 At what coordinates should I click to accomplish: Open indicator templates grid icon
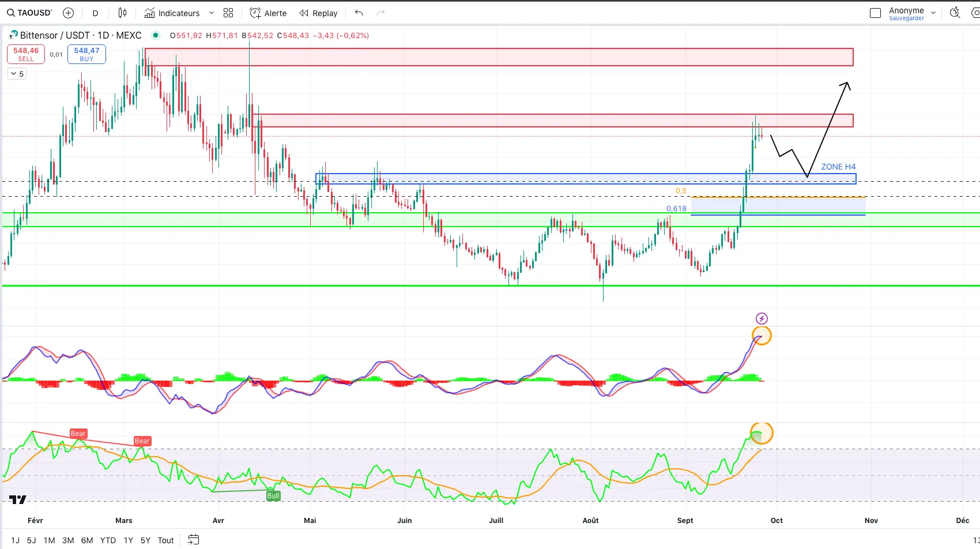(228, 13)
